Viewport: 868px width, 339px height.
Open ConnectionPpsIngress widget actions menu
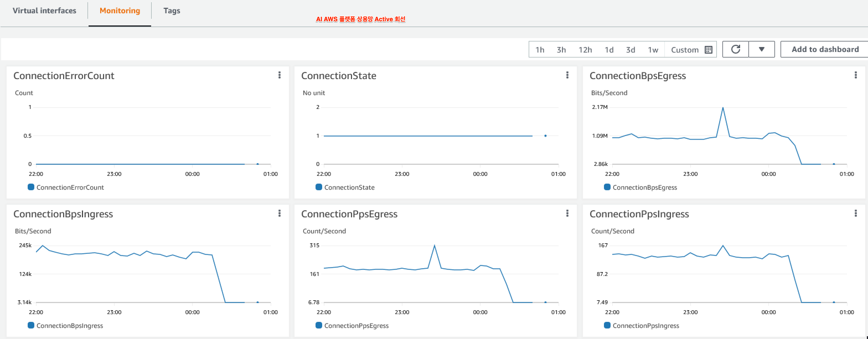[x=855, y=213]
